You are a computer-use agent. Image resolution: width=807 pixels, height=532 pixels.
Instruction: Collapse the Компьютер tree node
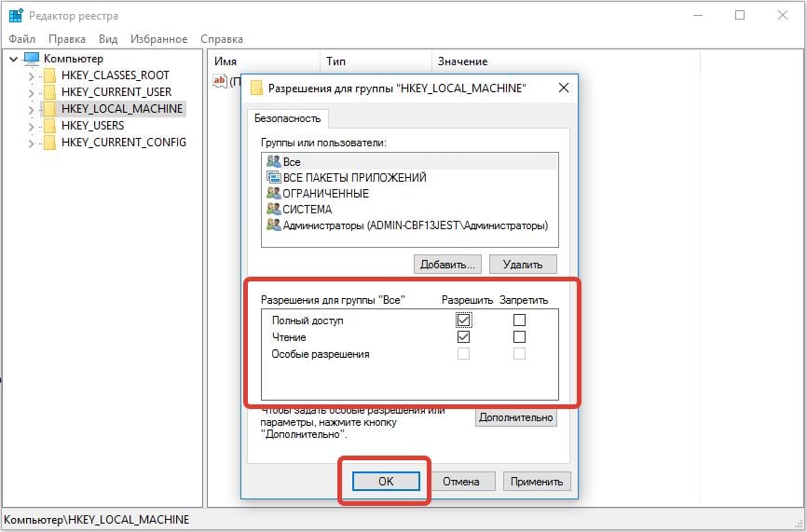pyautogui.click(x=13, y=60)
